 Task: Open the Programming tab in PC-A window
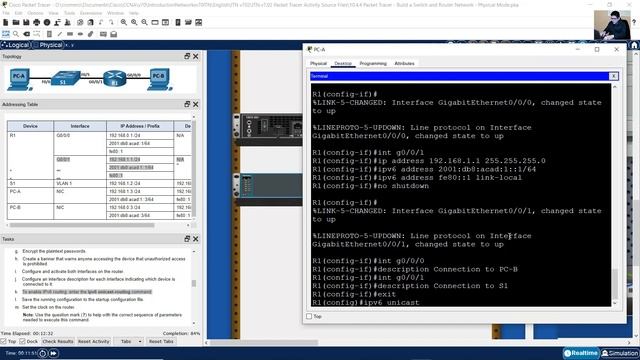click(373, 64)
